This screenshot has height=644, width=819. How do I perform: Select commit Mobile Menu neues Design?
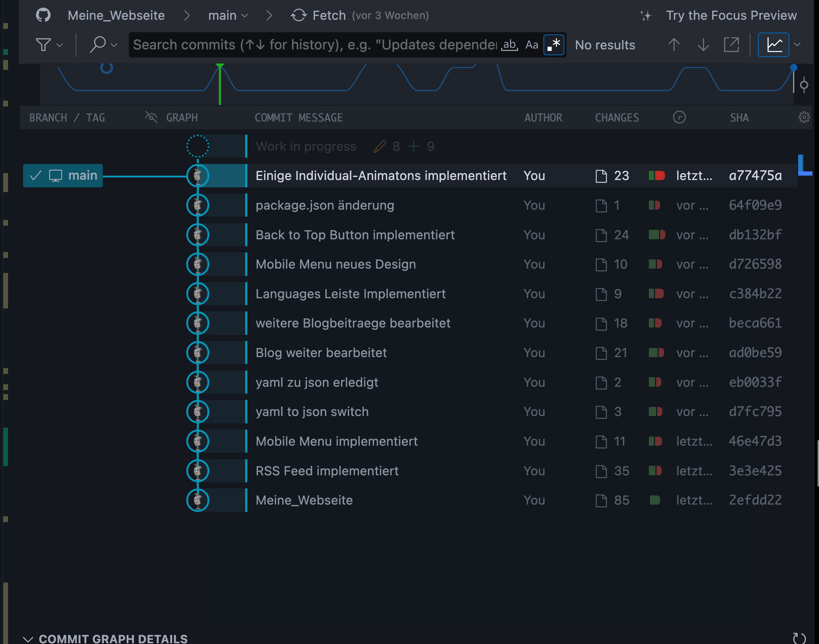point(409,264)
